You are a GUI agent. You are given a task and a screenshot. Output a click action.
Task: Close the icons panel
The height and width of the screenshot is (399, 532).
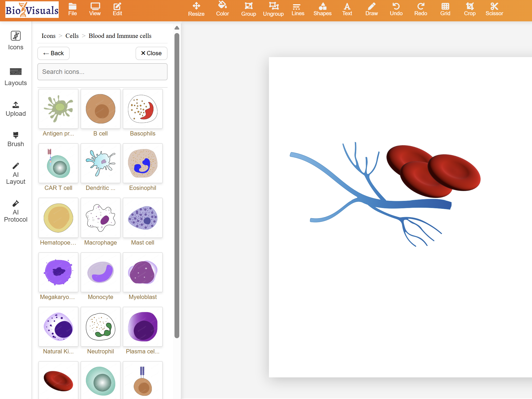click(151, 53)
